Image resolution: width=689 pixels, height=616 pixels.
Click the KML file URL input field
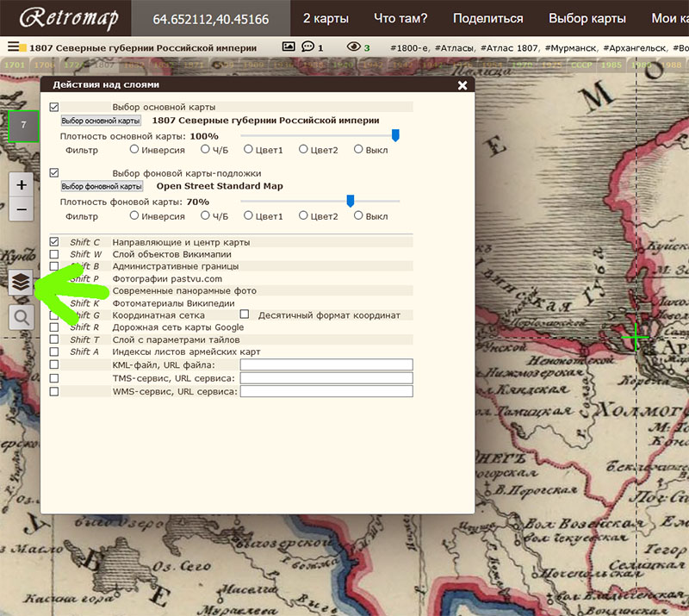tap(326, 365)
